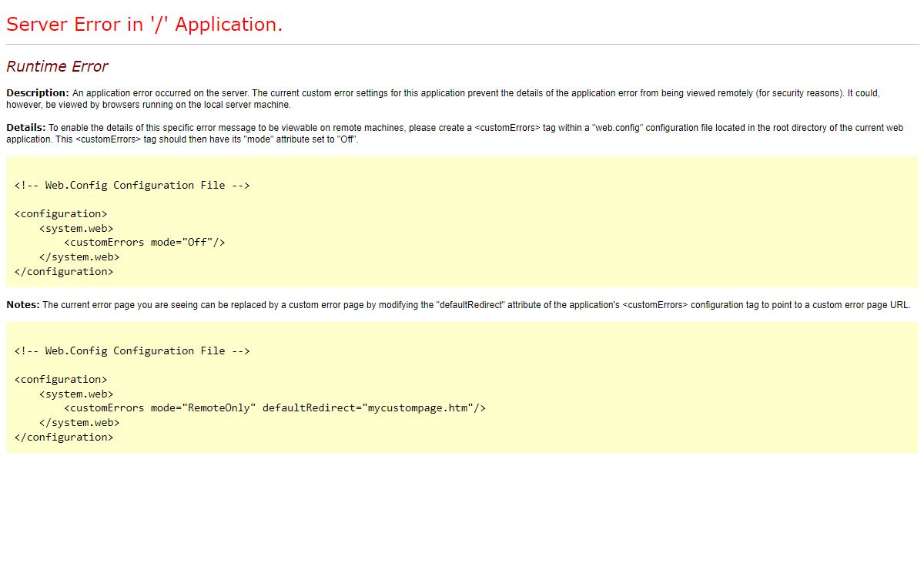
Task: Click opening <system.web> tag in second code block
Action: tap(76, 394)
